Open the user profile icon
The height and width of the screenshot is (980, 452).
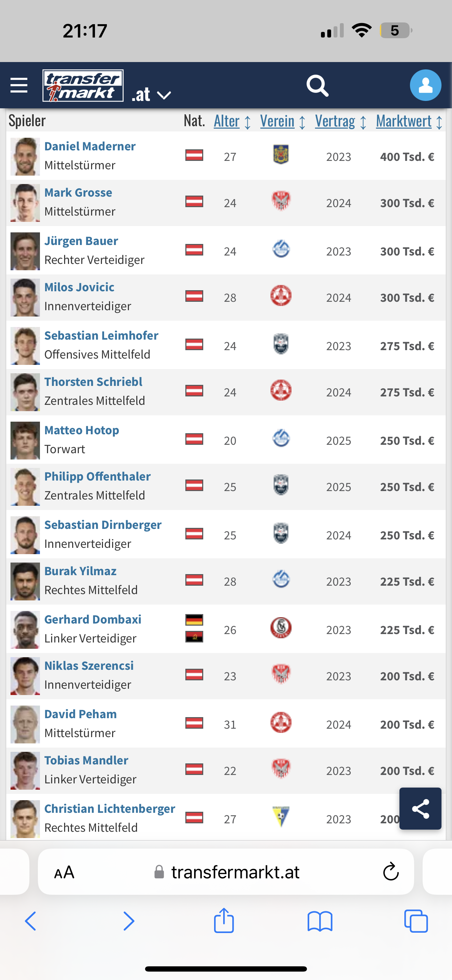pyautogui.click(x=425, y=85)
